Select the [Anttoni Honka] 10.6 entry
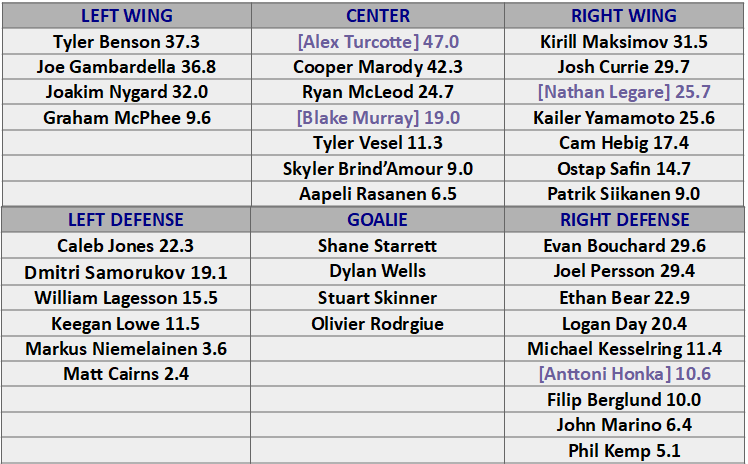 624,373
